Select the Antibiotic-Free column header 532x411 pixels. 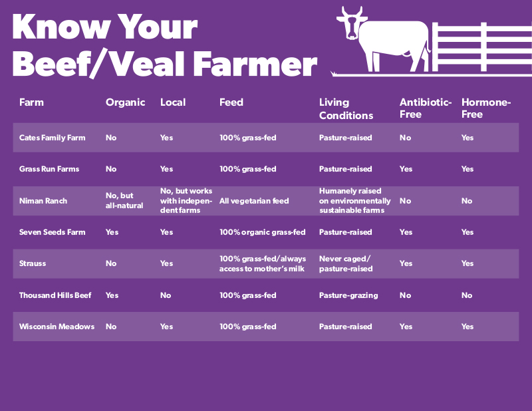point(425,108)
